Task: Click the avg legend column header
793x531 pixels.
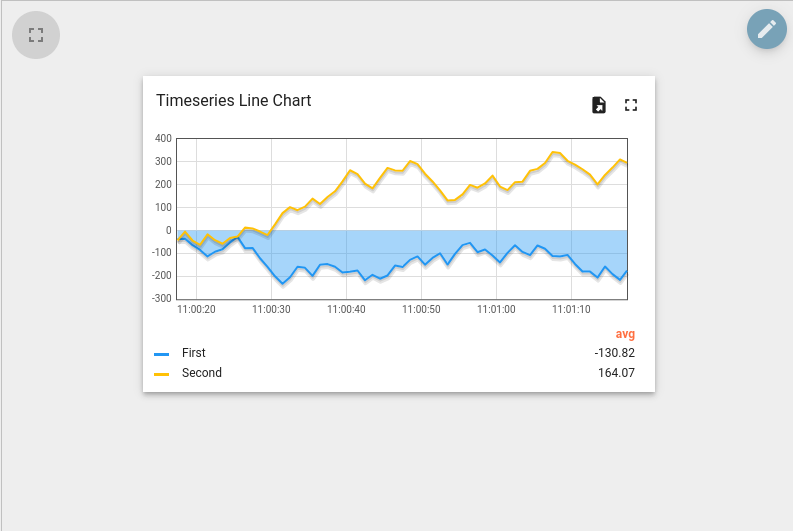Action: 625,334
